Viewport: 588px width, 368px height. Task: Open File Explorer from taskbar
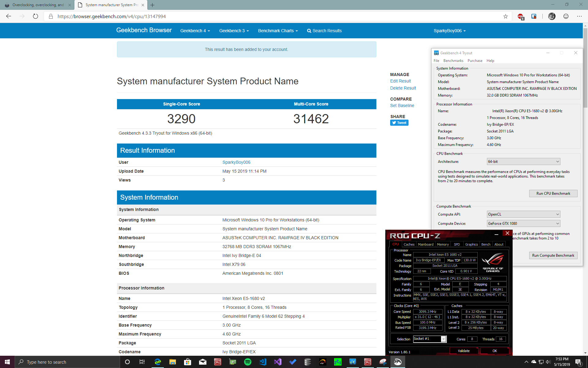point(172,362)
